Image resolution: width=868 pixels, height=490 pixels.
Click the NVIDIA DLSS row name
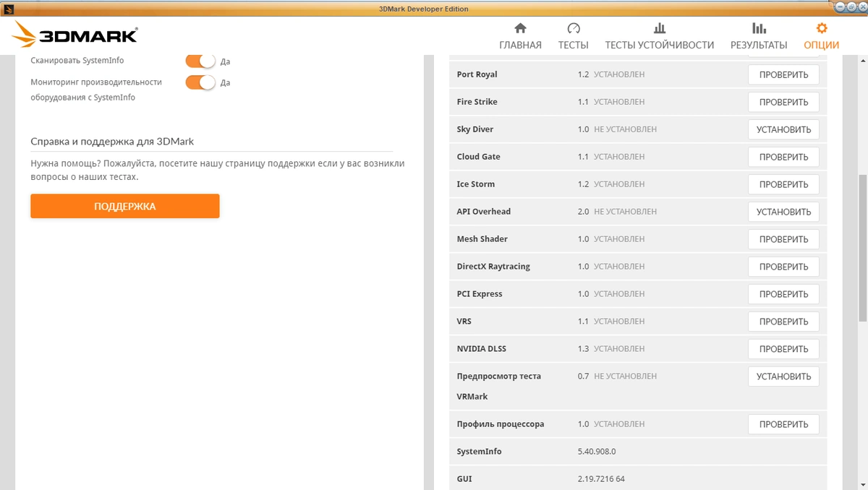481,349
